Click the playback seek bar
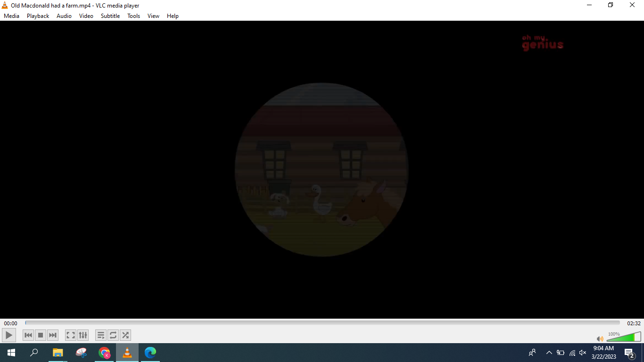This screenshot has width=644, height=362. tap(322, 323)
